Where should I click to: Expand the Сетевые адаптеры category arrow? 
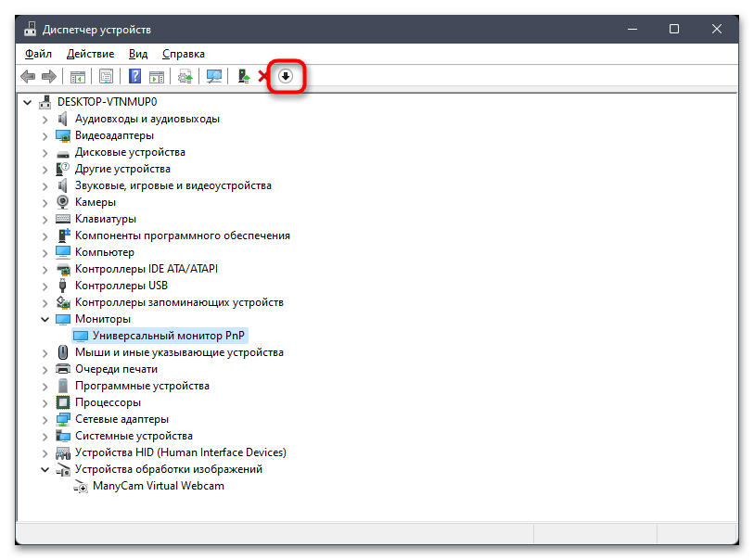[45, 420]
